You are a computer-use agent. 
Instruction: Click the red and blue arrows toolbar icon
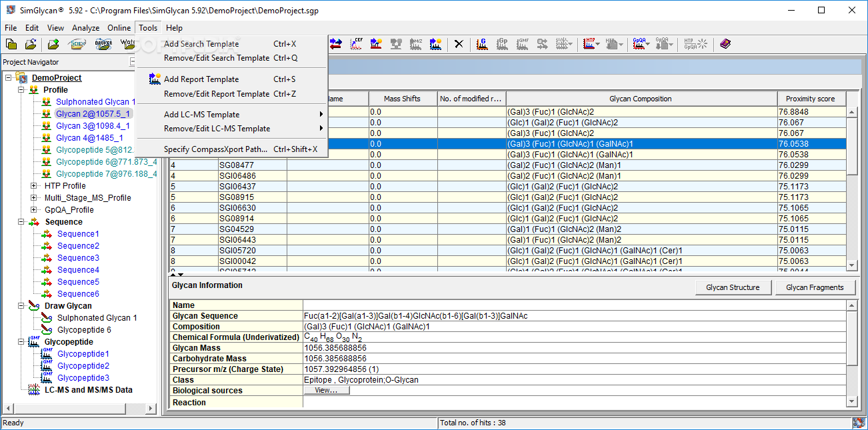click(x=335, y=44)
